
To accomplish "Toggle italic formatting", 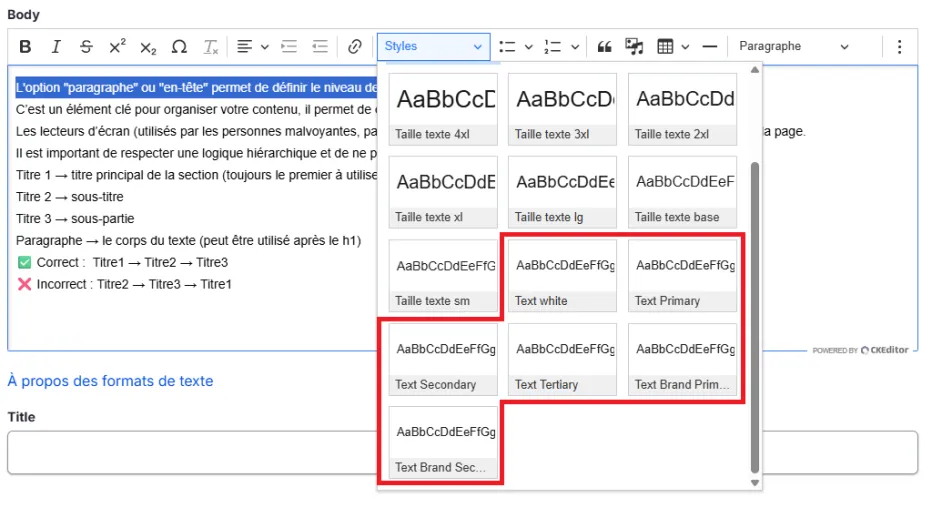I will (56, 46).
